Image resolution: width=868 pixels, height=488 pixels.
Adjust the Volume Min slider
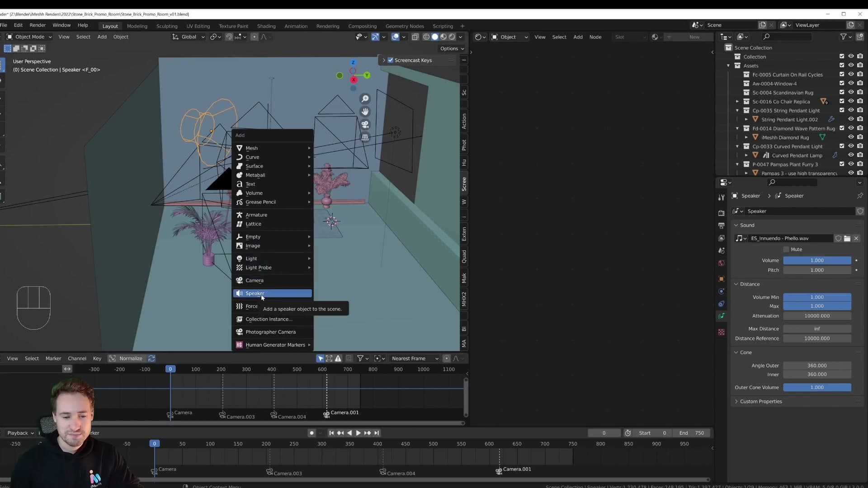(817, 297)
